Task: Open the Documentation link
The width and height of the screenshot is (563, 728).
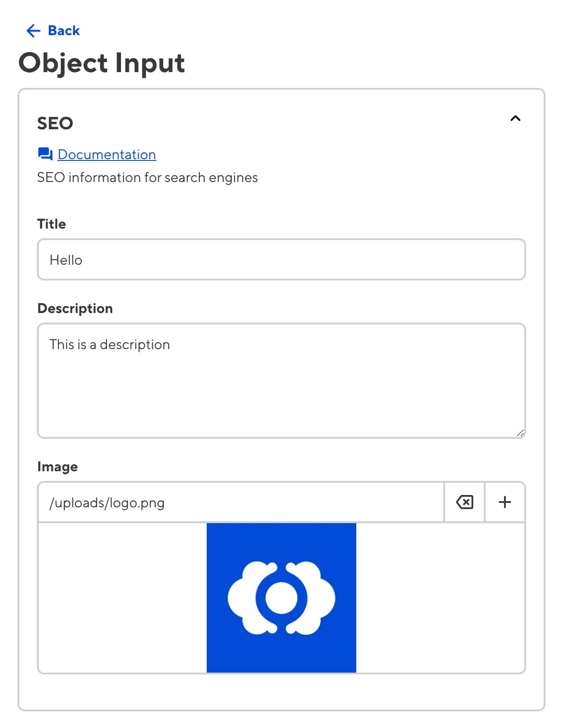Action: (106, 155)
